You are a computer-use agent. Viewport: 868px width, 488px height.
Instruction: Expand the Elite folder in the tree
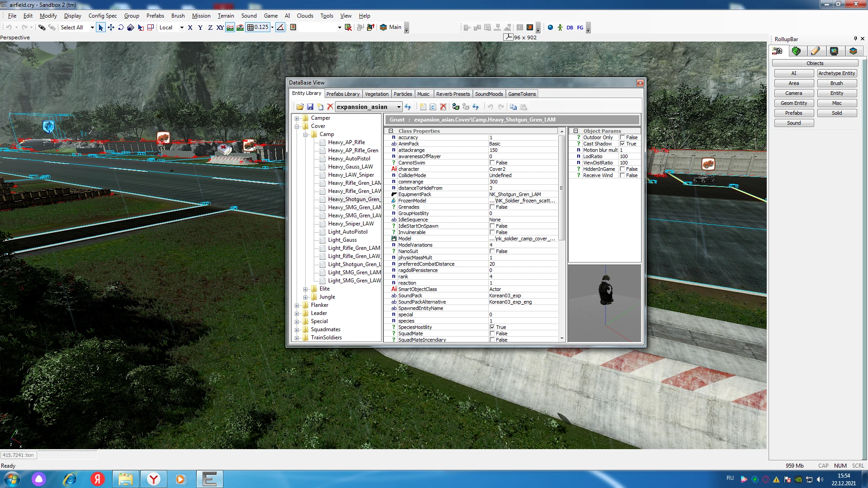click(305, 289)
